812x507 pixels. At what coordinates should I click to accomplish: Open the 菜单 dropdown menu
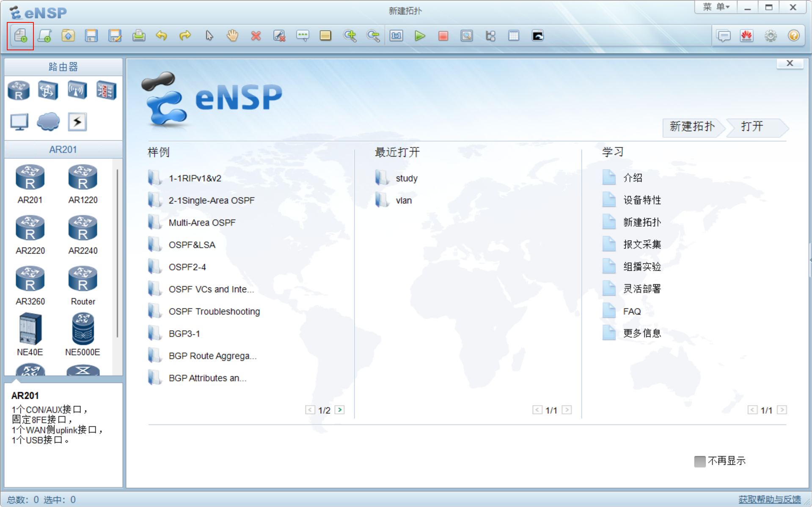pos(716,7)
